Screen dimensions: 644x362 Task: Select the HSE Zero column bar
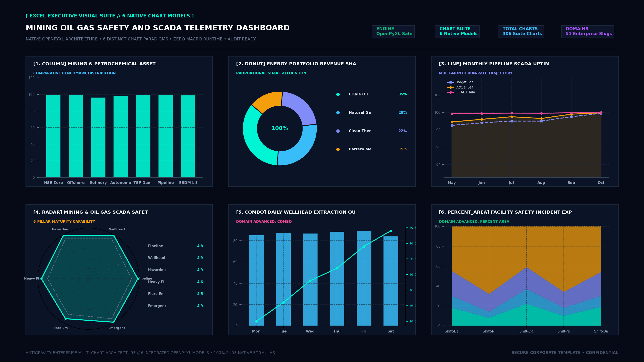coord(53,136)
